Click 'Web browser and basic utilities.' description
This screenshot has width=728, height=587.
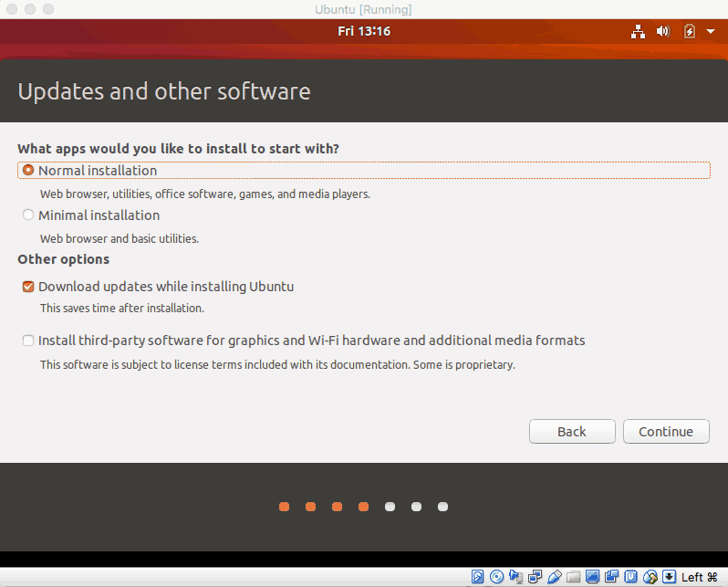120,238
